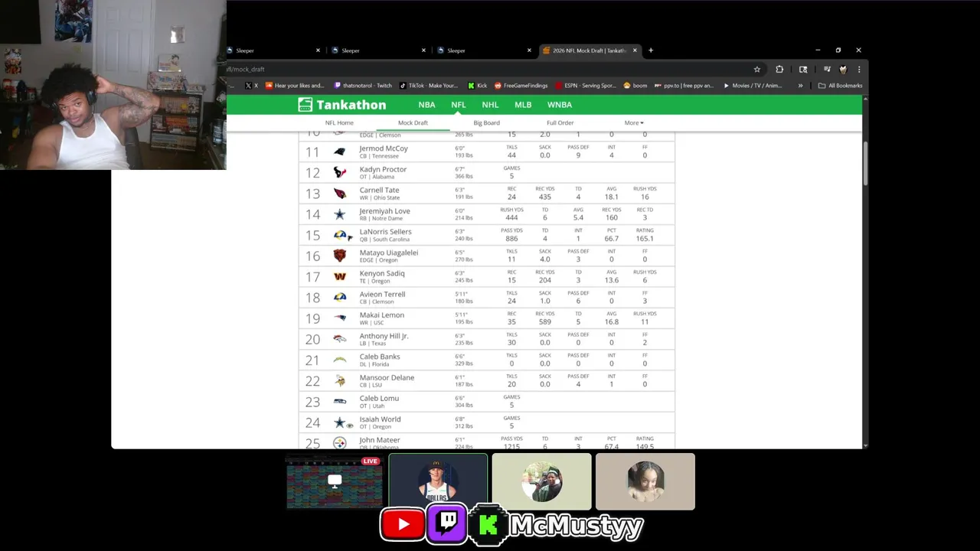Click the Cardinals logo on pick 13

[x=339, y=193]
